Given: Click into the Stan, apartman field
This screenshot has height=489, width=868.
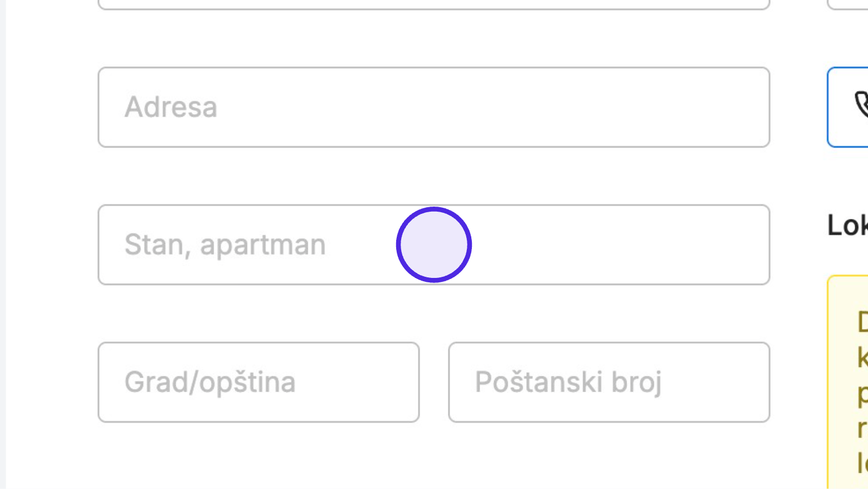Looking at the screenshot, I should pos(434,245).
